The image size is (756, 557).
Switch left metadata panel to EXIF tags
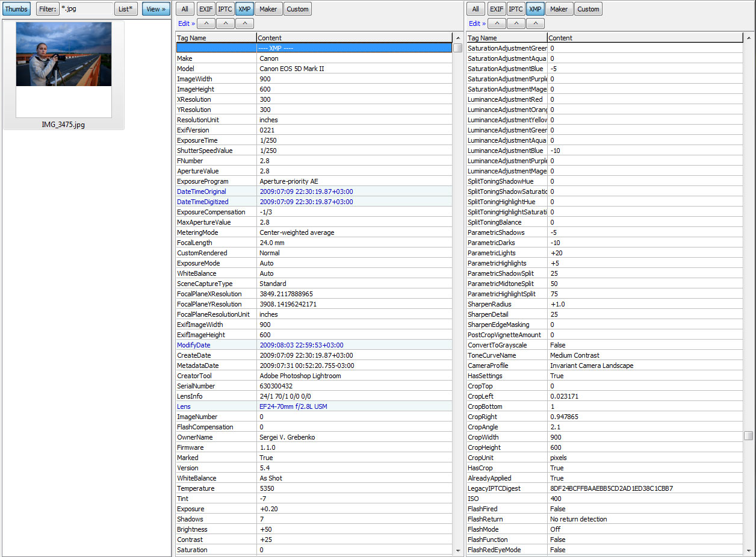point(206,9)
